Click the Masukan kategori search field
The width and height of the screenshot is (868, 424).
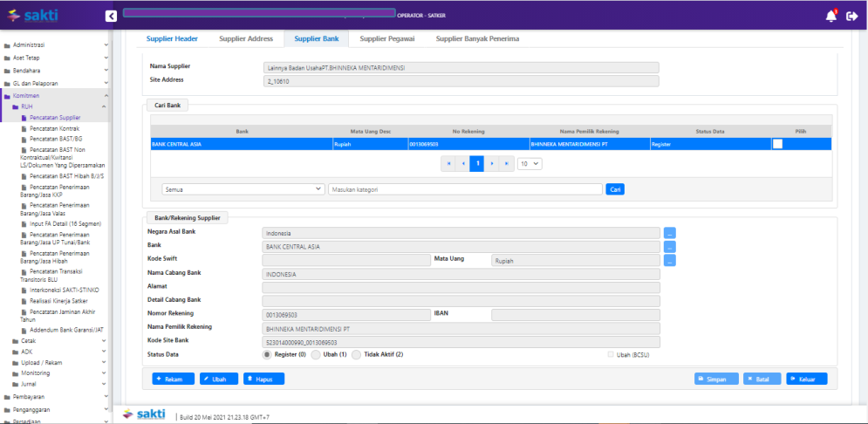[x=465, y=188]
